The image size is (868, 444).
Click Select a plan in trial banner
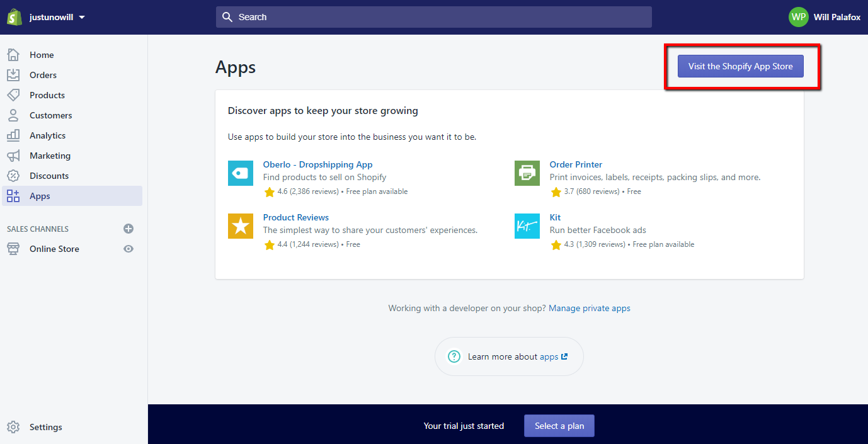pos(559,426)
